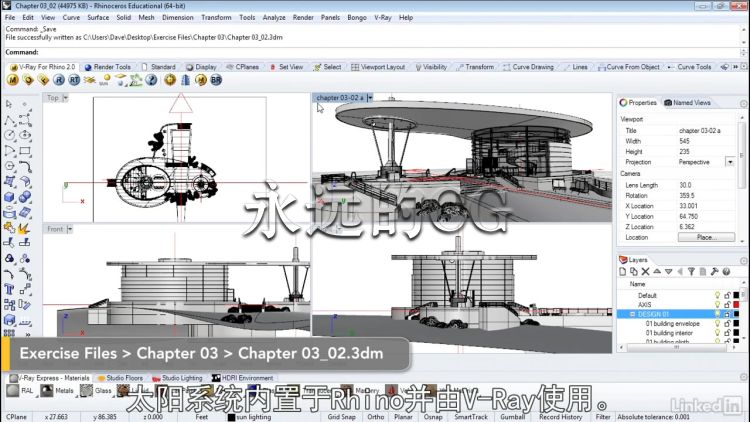
Task: Select the Boolean union spheres tool
Action: [x=25, y=197]
